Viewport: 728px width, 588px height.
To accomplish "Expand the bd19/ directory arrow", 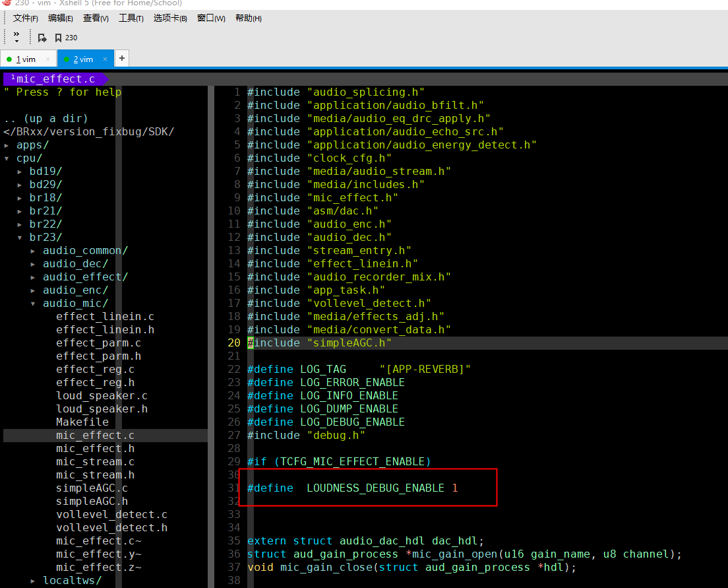I will point(20,172).
